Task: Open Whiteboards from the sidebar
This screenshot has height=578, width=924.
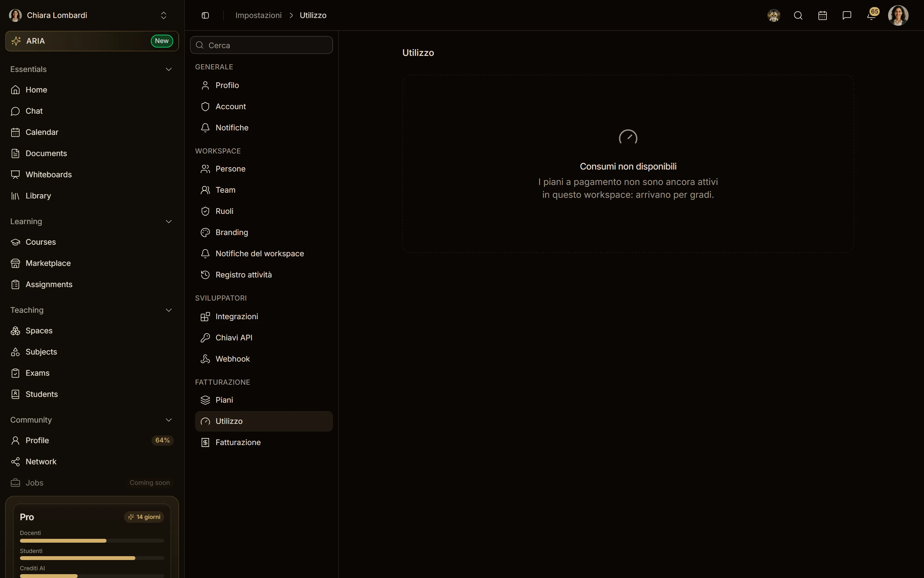Action: (92, 175)
